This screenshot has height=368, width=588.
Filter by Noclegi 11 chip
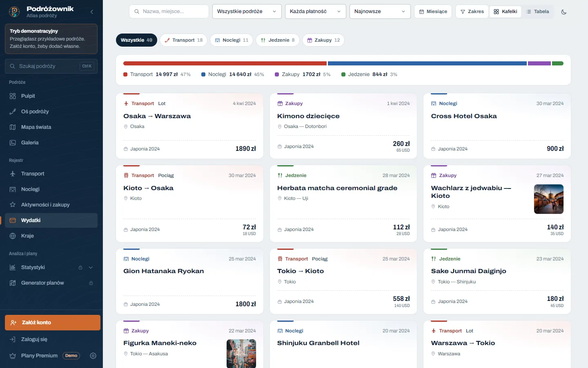point(232,40)
